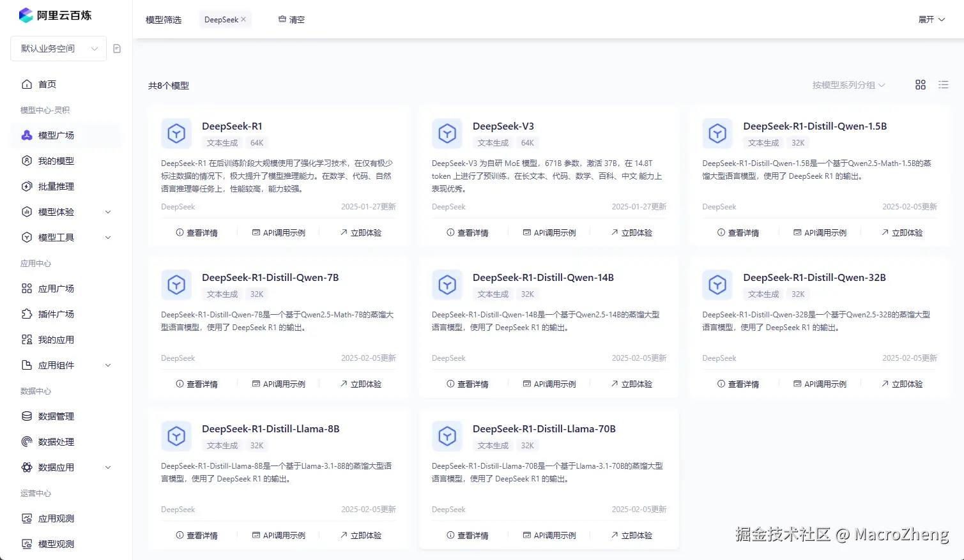Remove the DeepSeek filter tag
Image resolution: width=964 pixels, height=560 pixels.
click(243, 20)
